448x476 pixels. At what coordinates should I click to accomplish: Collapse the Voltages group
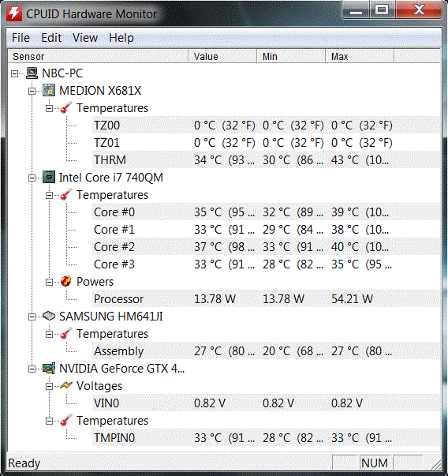pos(49,386)
